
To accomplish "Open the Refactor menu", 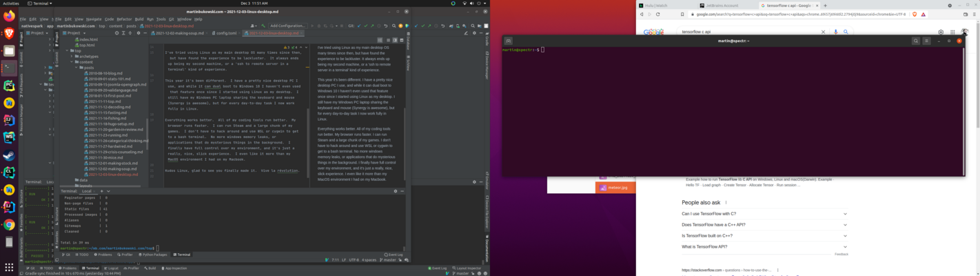I will pos(124,19).
